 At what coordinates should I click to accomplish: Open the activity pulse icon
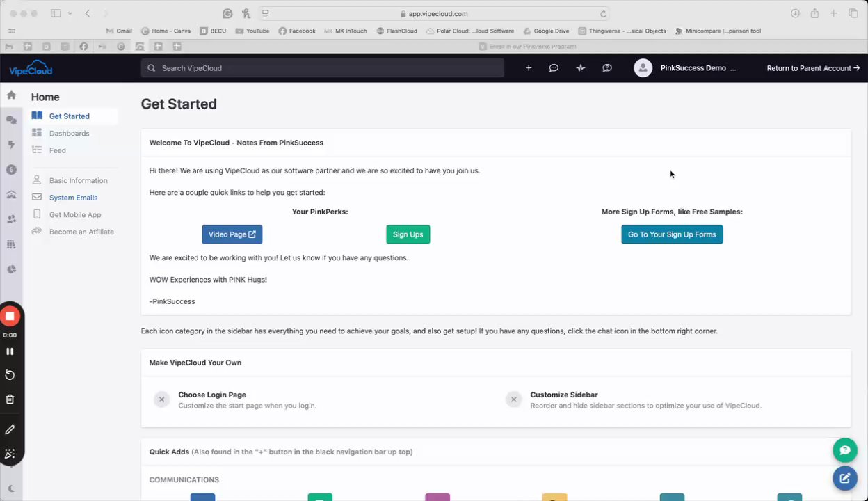point(581,68)
